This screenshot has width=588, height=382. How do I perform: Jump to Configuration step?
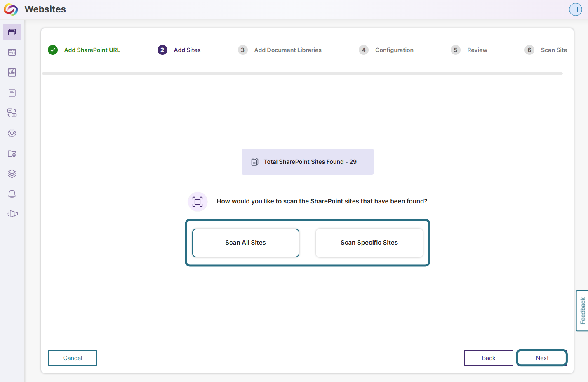[394, 50]
